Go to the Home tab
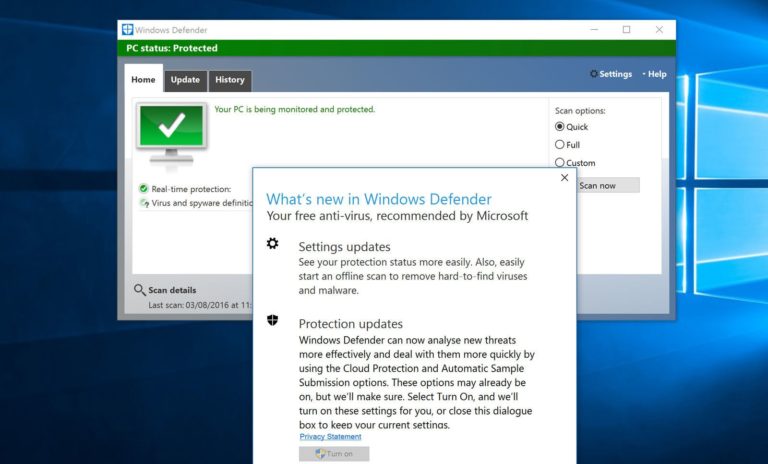Screen dimensions: 768x464 143,80
